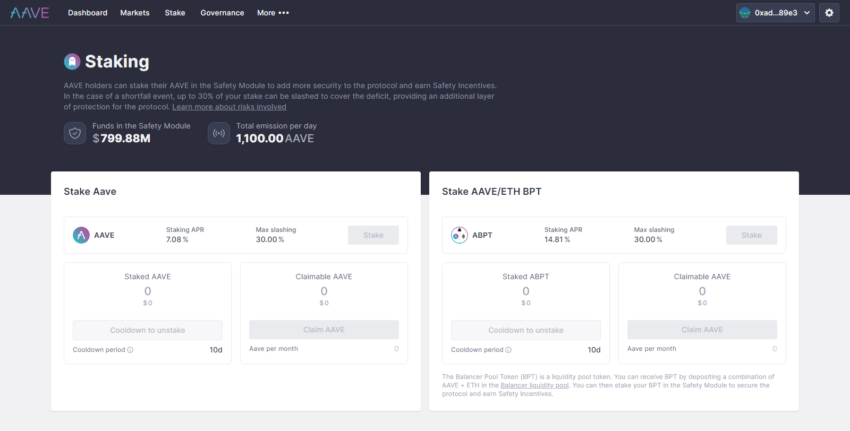The height and width of the screenshot is (431, 850).
Task: Click the Safety Module shield icon
Action: tap(75, 133)
